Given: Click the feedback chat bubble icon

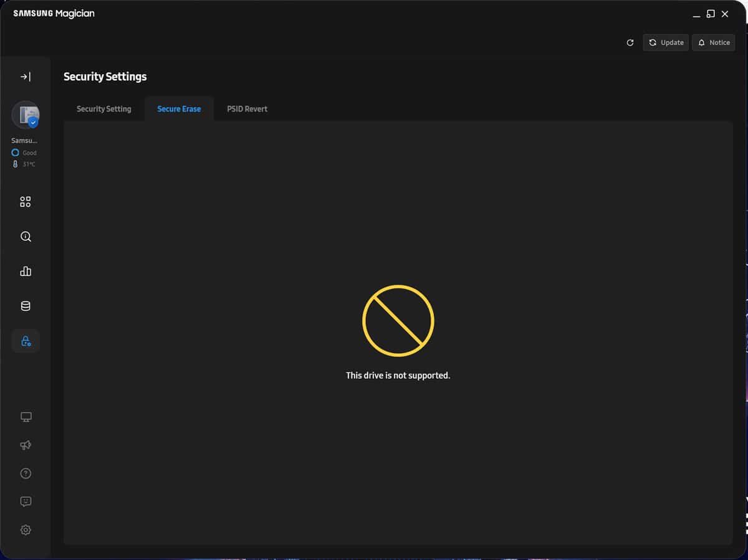Looking at the screenshot, I should coord(26,501).
